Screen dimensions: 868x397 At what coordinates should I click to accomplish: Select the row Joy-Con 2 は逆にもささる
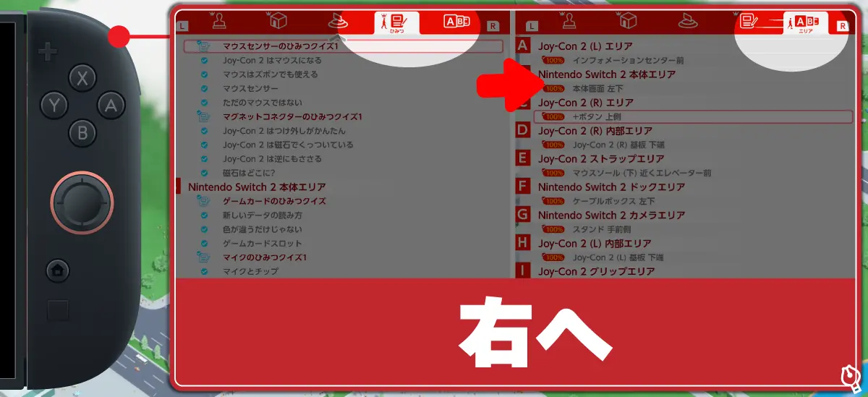pos(272,159)
